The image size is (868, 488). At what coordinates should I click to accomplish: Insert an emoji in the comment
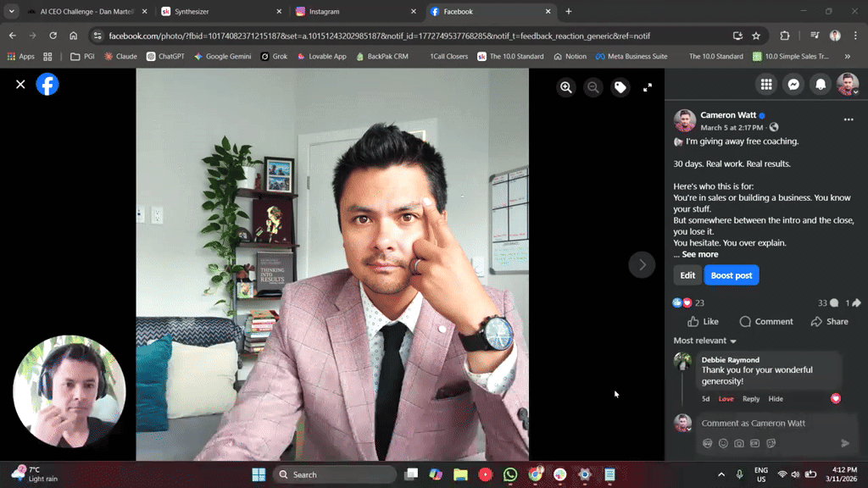coord(723,443)
